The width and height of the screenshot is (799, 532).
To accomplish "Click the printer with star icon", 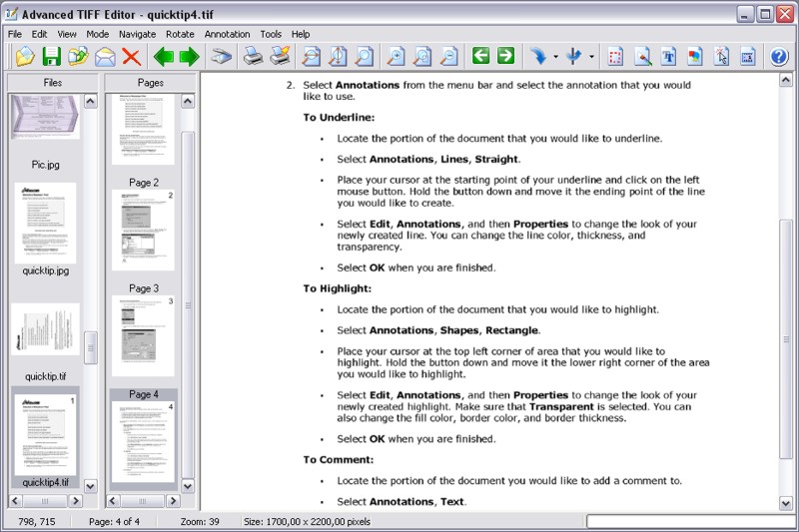I will coord(280,56).
